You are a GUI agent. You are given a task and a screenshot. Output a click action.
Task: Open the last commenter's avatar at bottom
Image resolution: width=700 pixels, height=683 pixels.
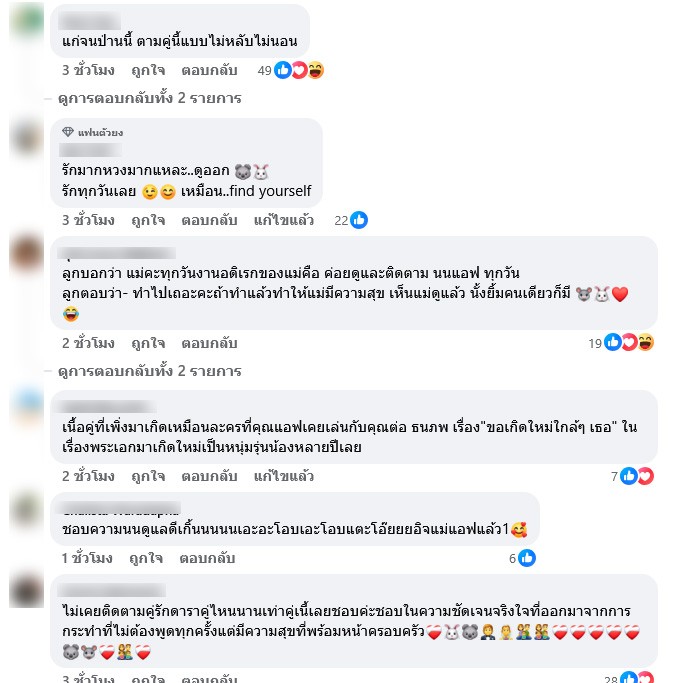pyautogui.click(x=27, y=590)
